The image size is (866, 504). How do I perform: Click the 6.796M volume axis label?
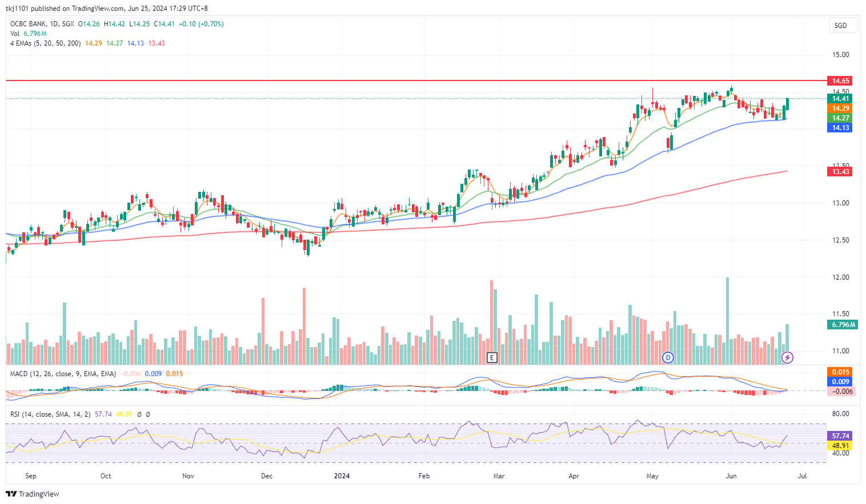click(843, 325)
